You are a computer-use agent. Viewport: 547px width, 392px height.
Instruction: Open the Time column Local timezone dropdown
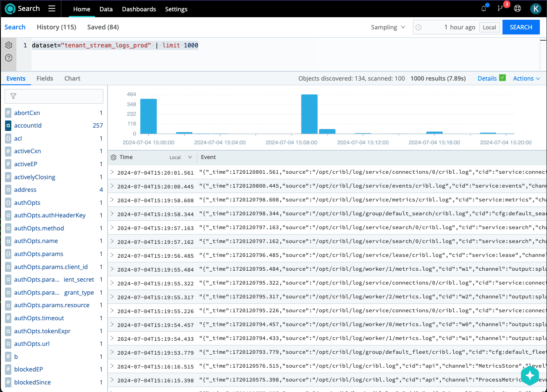point(181,157)
